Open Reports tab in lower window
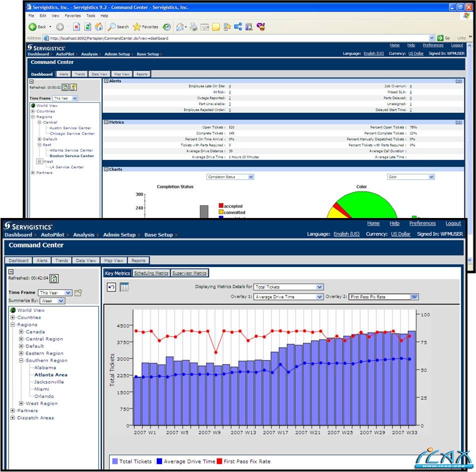 click(139, 260)
